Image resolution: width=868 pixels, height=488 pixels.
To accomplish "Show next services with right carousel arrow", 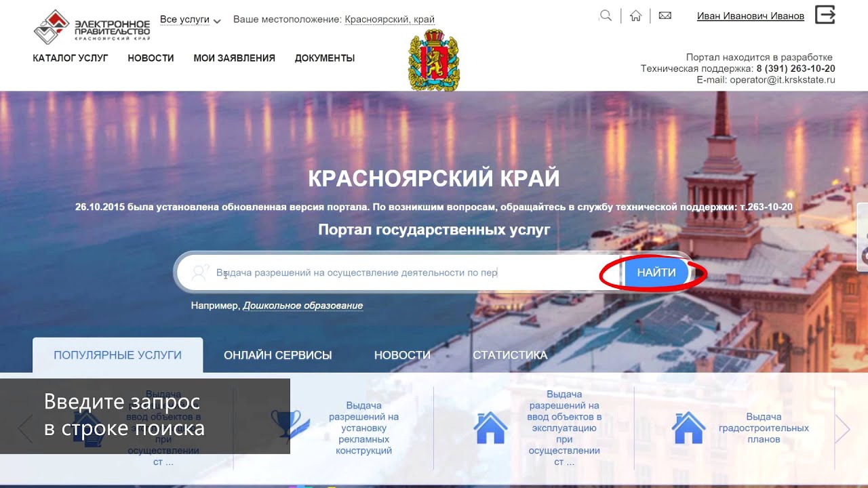I will (842, 428).
